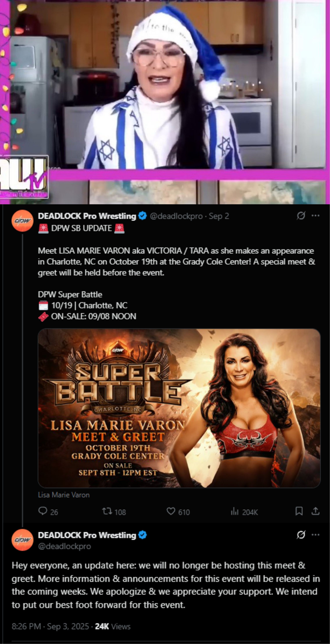Open @deadlockpro handle under reply tweet
The height and width of the screenshot is (644, 330).
click(64, 547)
